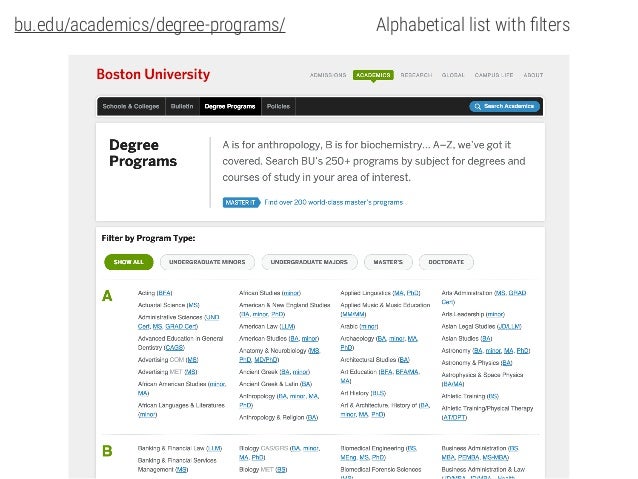This screenshot has height=479, width=638.
Task: Open the MA link for Applied Linguistics
Action: coord(399,293)
